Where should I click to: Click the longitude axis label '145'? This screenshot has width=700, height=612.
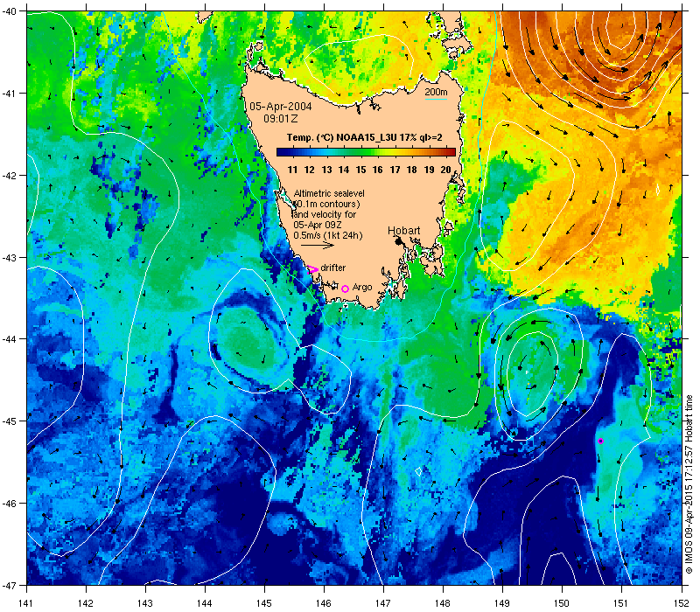pyautogui.click(x=264, y=603)
